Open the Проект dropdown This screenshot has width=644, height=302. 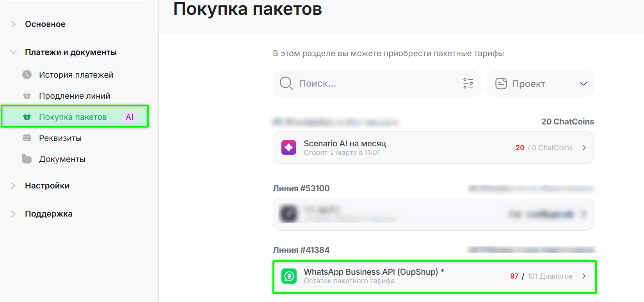click(x=540, y=83)
